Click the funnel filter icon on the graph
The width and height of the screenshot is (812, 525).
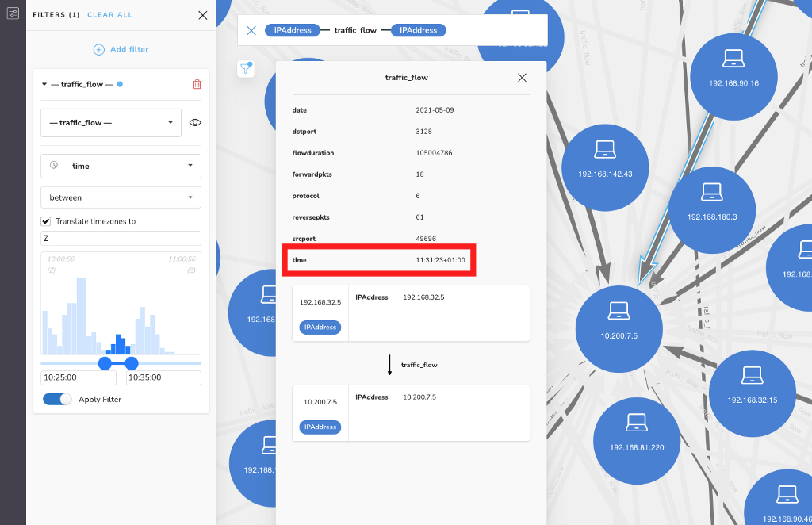click(x=246, y=69)
